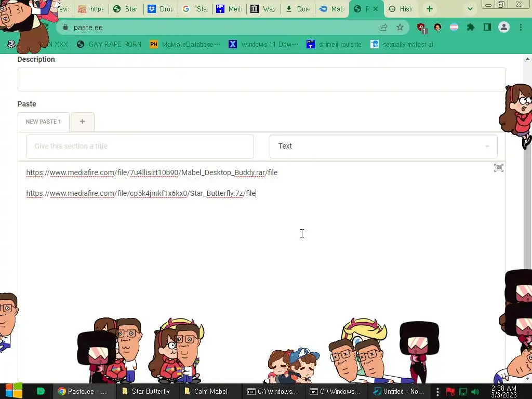Switch to the Google search tab
Screen dimensions: 532x399
pyautogui.click(x=195, y=9)
